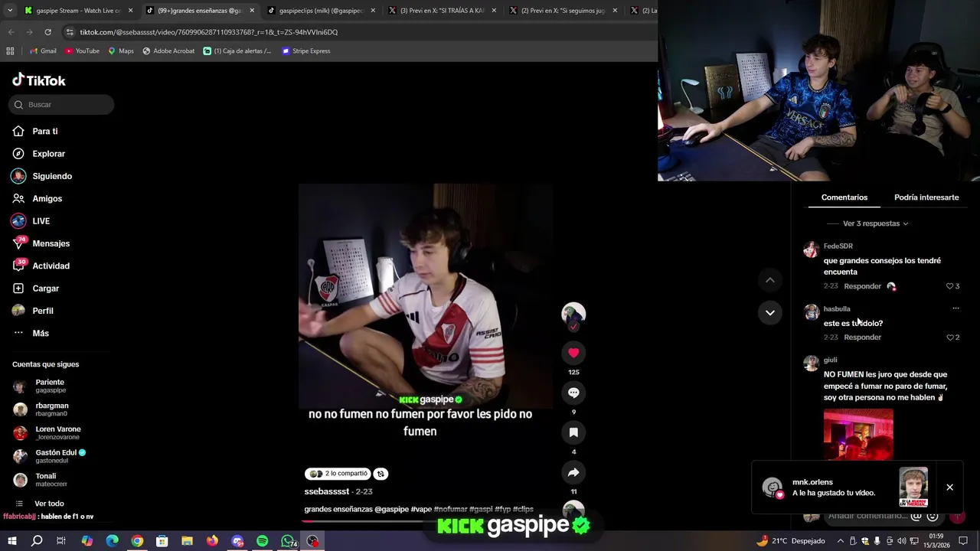Image resolution: width=980 pixels, height=551 pixels.
Task: Click the TikTok logo
Action: click(x=39, y=80)
